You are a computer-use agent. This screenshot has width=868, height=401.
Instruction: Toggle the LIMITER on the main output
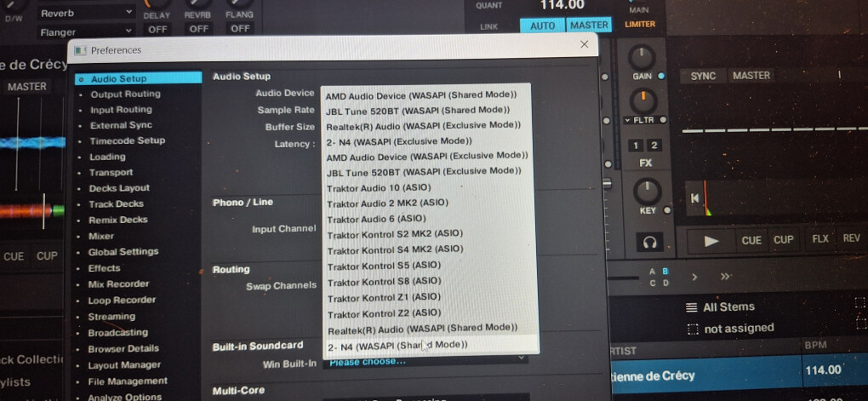point(639,25)
